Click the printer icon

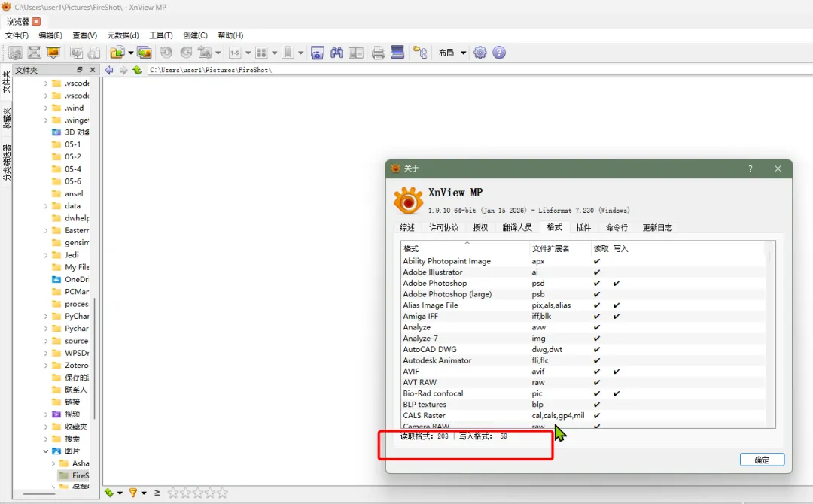point(379,53)
